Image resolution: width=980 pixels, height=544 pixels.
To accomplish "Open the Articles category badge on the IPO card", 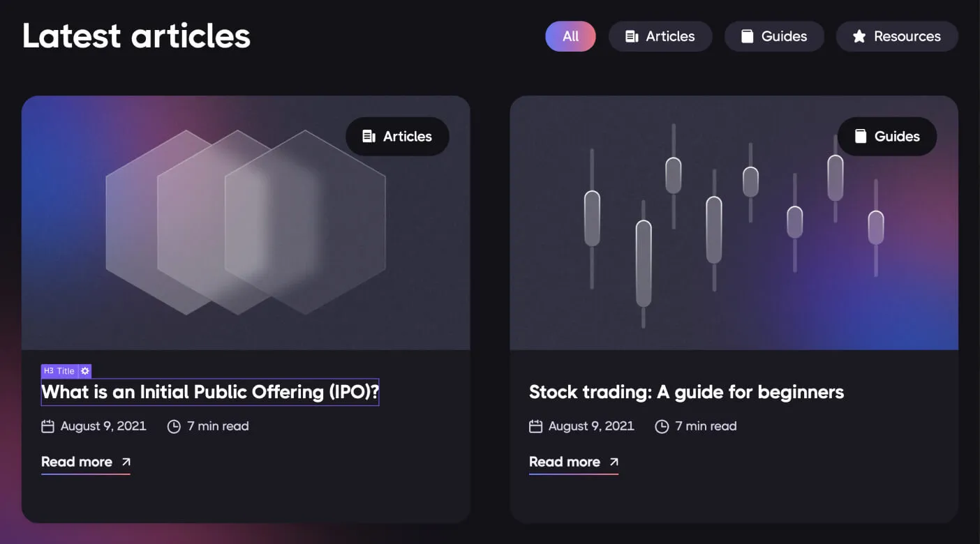I will click(397, 136).
